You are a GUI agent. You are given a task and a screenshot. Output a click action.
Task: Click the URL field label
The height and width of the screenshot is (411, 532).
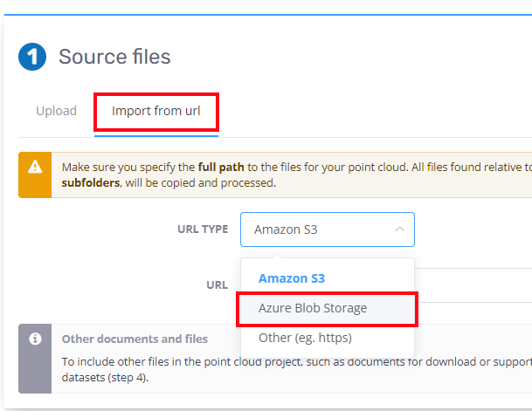218,285
